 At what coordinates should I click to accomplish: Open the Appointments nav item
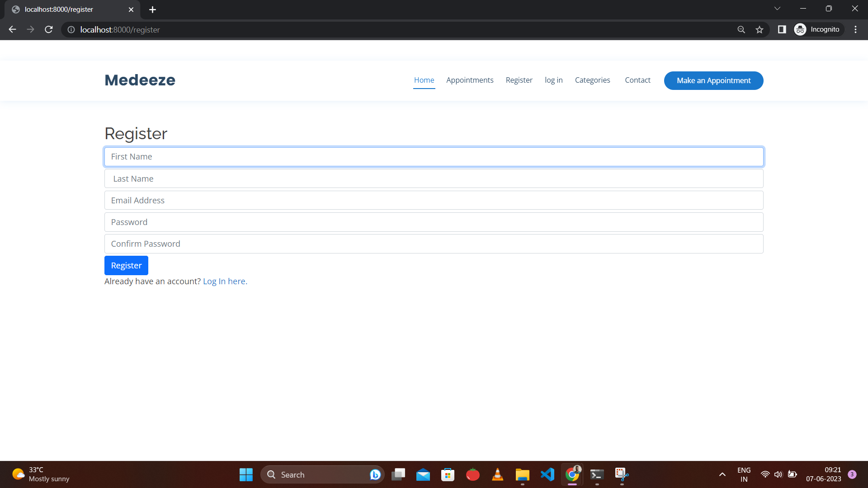point(470,80)
